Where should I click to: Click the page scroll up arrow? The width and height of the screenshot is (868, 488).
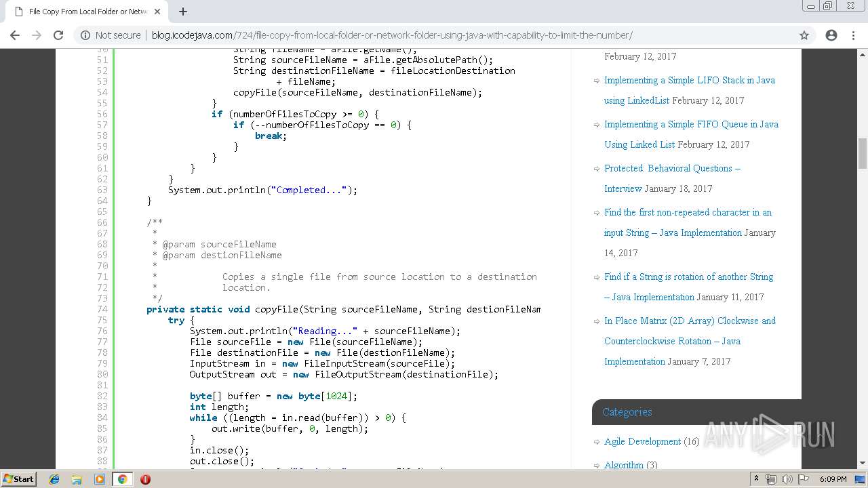pyautogui.click(x=863, y=54)
